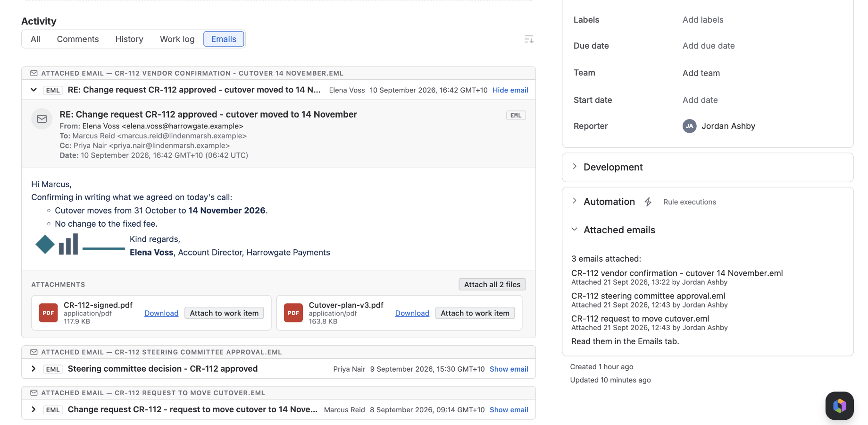Image resolution: width=868 pixels, height=425 pixels.
Task: Attach Cutover-plan-v3.pdf to work item
Action: [475, 313]
